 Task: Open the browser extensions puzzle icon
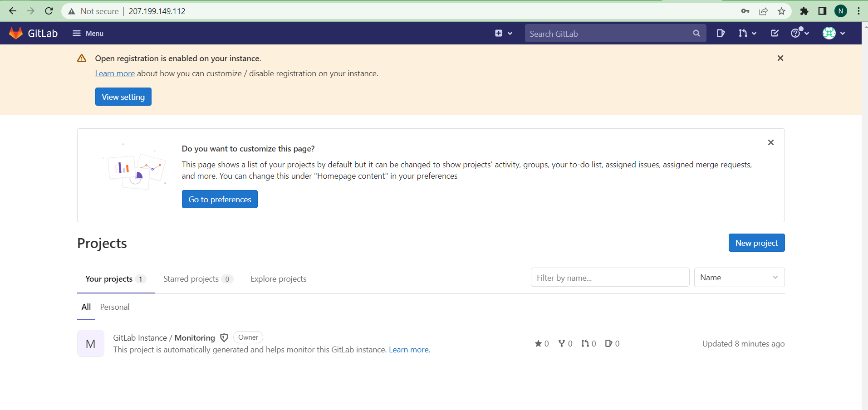[x=804, y=11]
